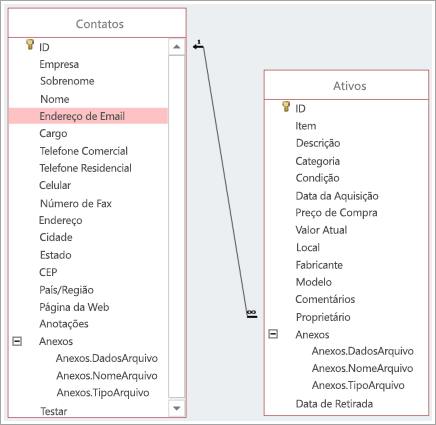Select the Telefone Comercial field
The height and width of the screenshot is (425, 436).
coord(84,151)
